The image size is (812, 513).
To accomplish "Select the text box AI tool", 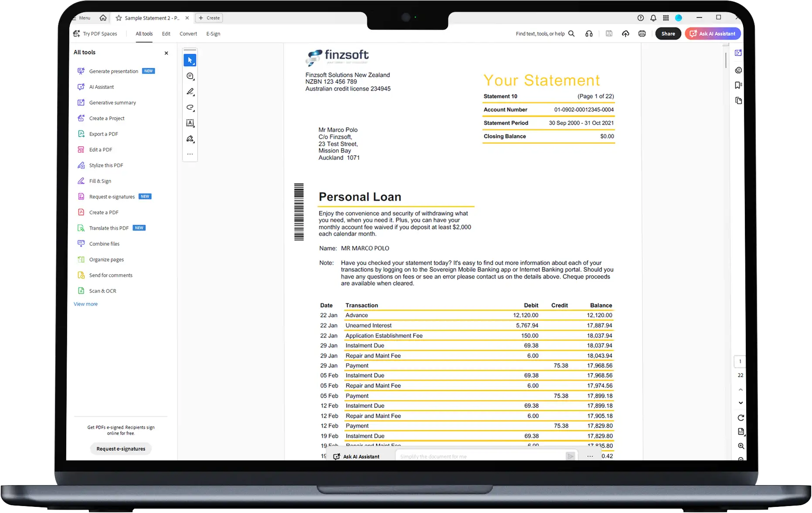I will [x=190, y=123].
